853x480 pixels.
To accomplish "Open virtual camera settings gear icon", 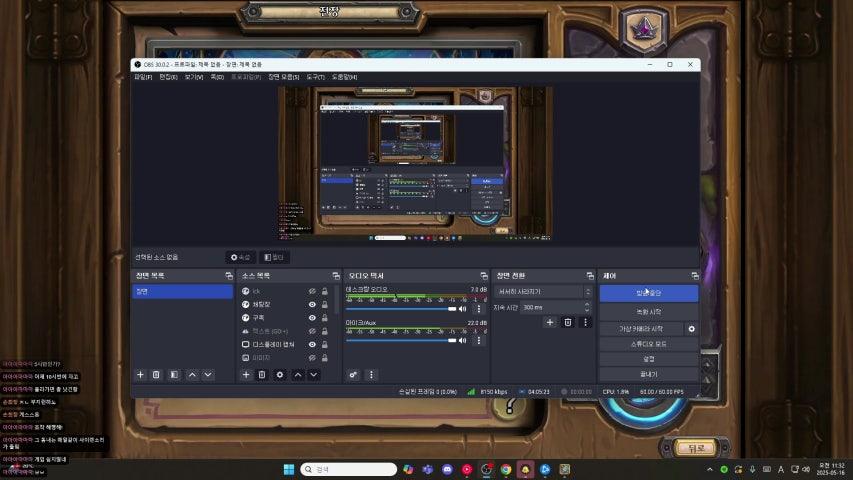I will click(691, 329).
